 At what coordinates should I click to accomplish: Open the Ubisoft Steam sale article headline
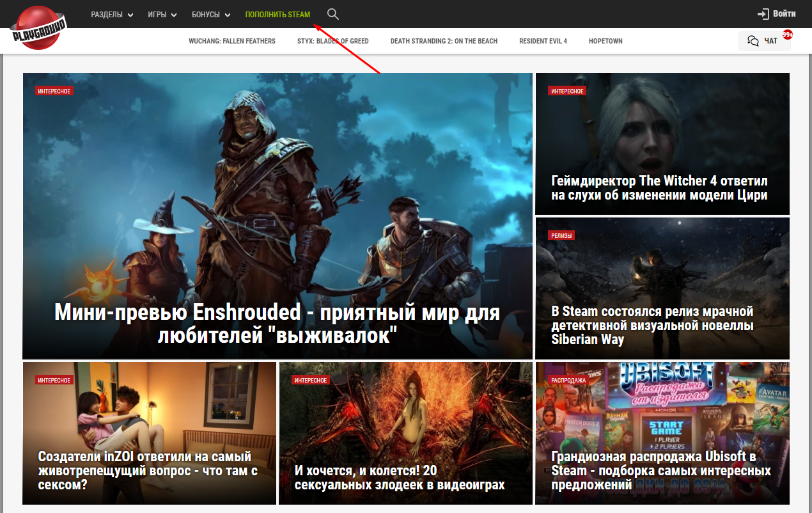660,471
